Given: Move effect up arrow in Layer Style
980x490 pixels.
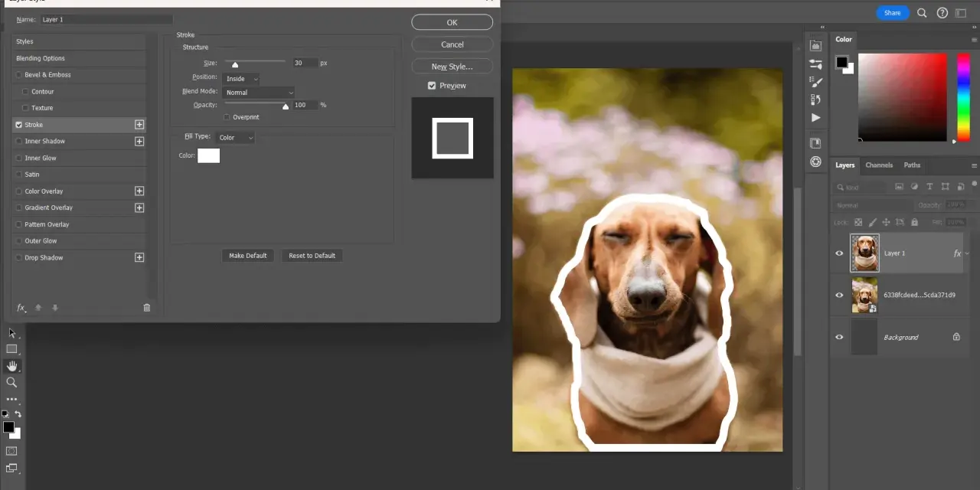Looking at the screenshot, I should click(x=38, y=308).
